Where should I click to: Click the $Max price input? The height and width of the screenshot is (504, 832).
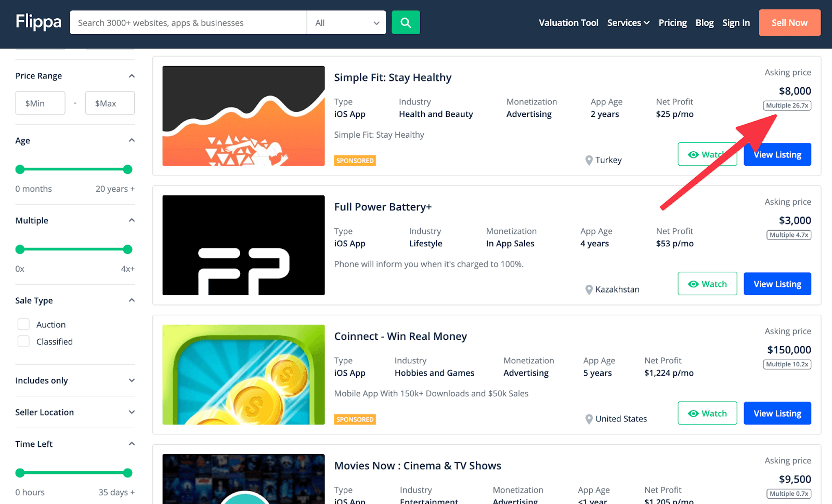(110, 103)
